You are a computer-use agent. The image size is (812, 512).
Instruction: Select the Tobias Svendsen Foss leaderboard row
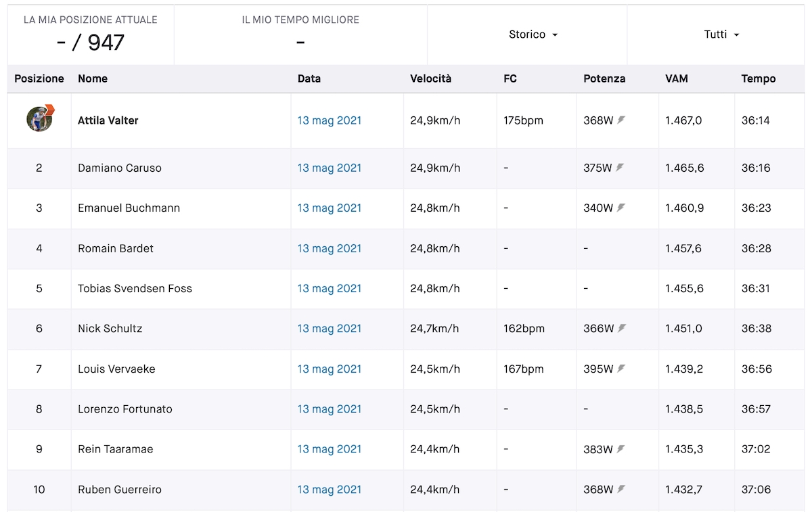tap(406, 289)
